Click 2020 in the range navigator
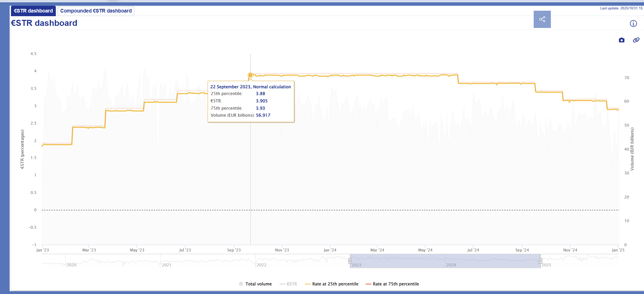644x294 pixels. click(x=71, y=265)
